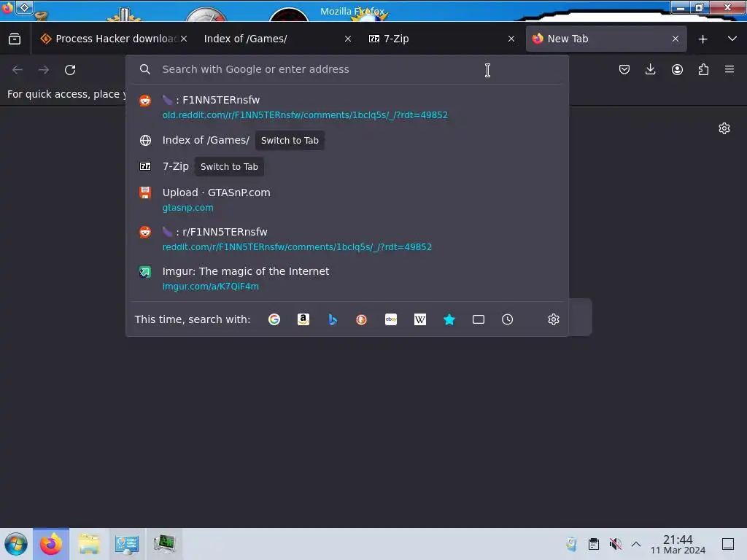Open old.reddit F1NN5TERnsfw suggestion
The width and height of the screenshot is (747, 560).
pos(347,107)
